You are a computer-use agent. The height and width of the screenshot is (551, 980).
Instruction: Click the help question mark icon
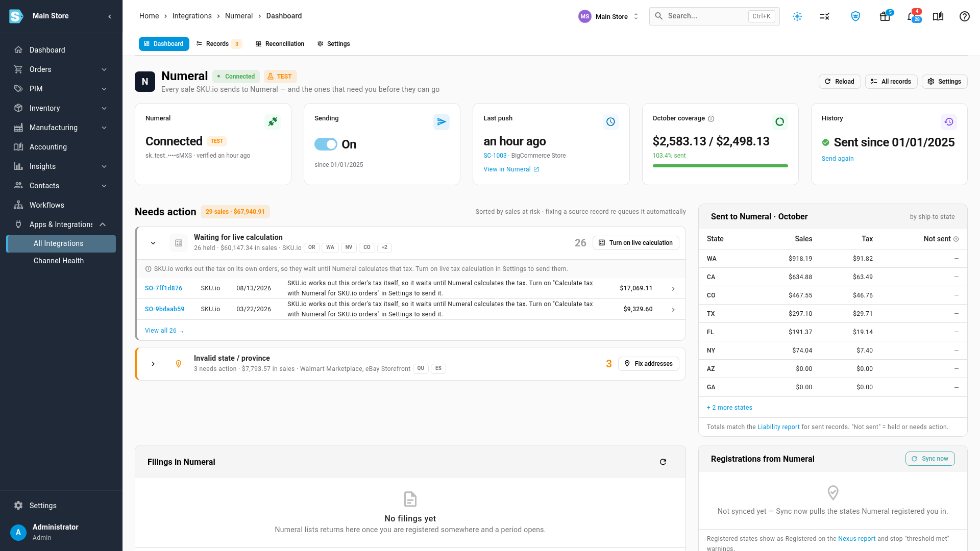[x=964, y=16]
